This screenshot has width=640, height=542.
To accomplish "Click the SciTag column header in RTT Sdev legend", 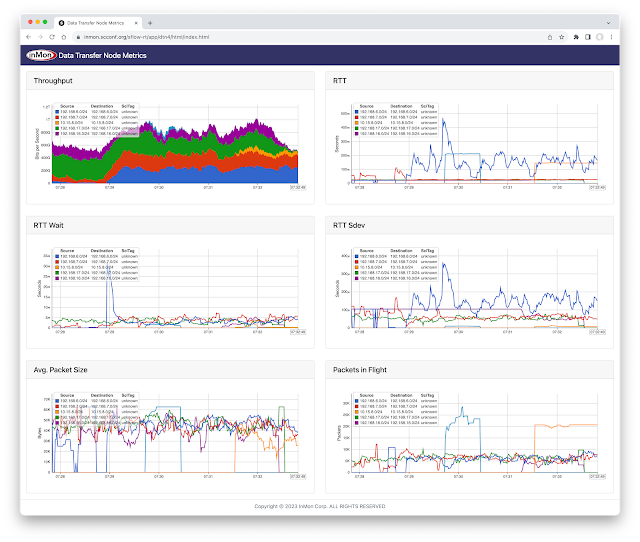I will [x=427, y=251].
